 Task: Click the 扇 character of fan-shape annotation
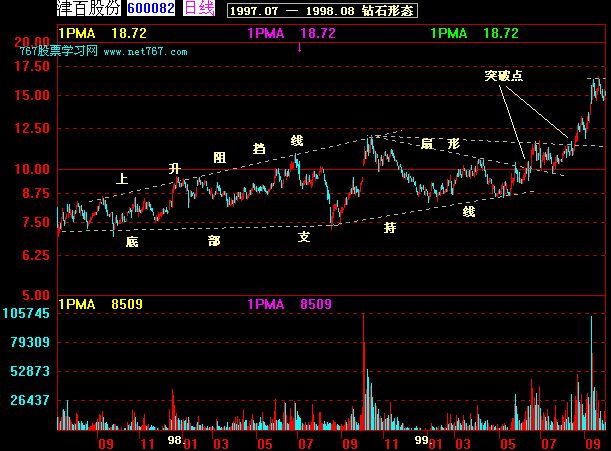(427, 144)
